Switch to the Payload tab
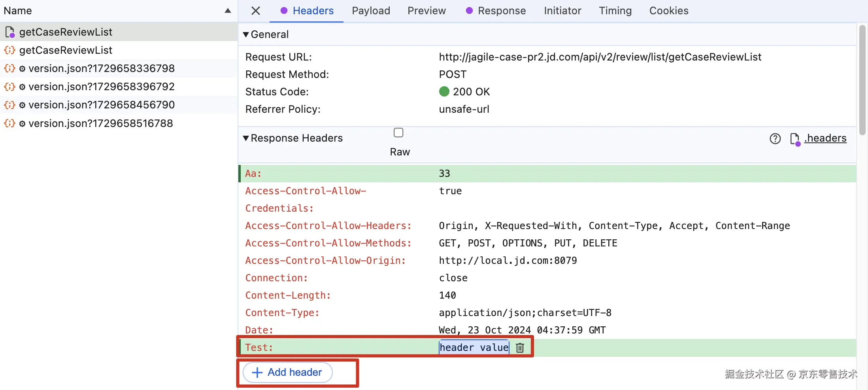Viewport: 868px width, 390px height. pyautogui.click(x=371, y=11)
